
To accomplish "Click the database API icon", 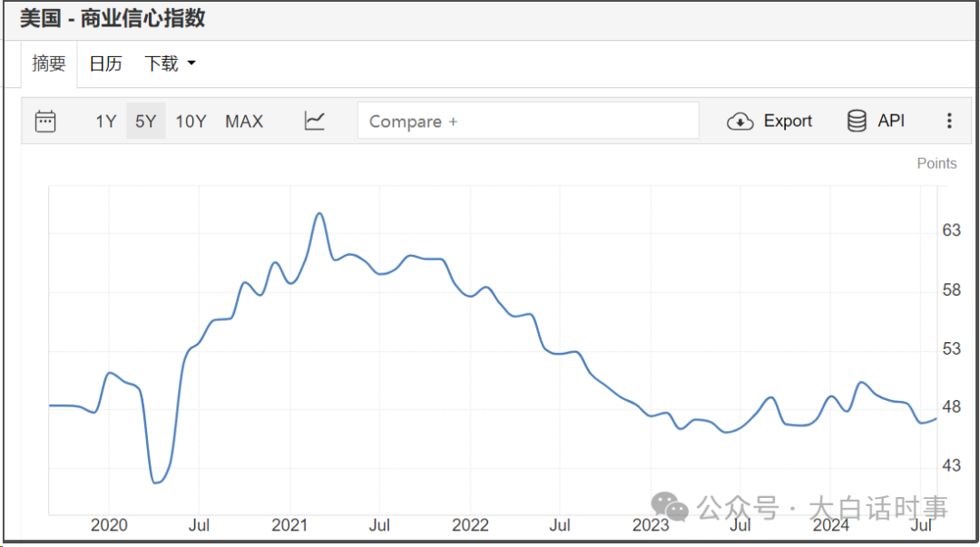I will click(x=857, y=122).
